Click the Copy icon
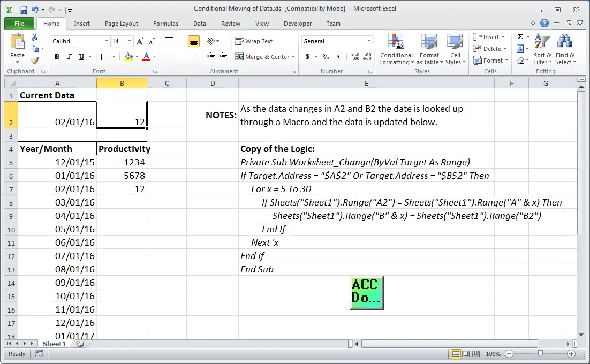Viewport: 590px width, 364px height. 34,49
